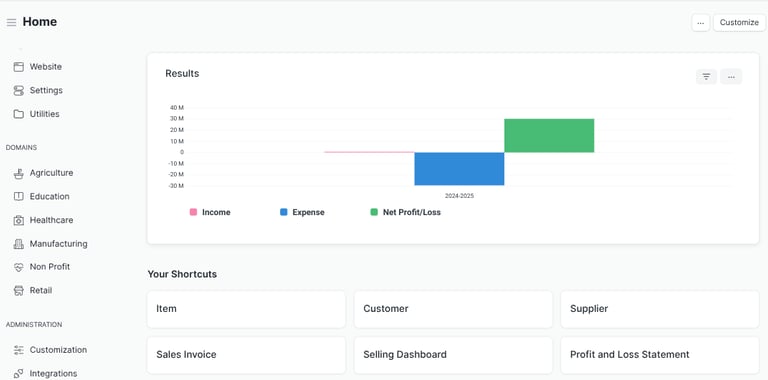Open the Manufacturing domain icon
This screenshot has height=380, width=768.
pyautogui.click(x=19, y=244)
